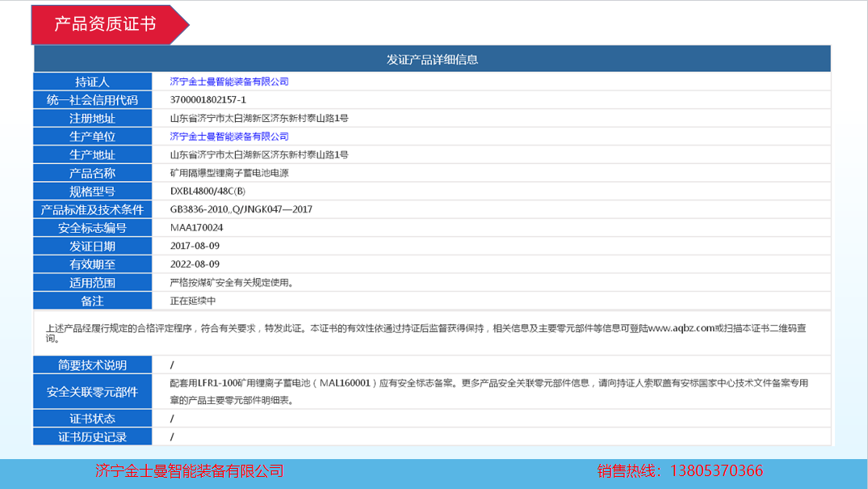
Task: Click the 发证日期 value 2017-08-09
Action: (x=195, y=246)
